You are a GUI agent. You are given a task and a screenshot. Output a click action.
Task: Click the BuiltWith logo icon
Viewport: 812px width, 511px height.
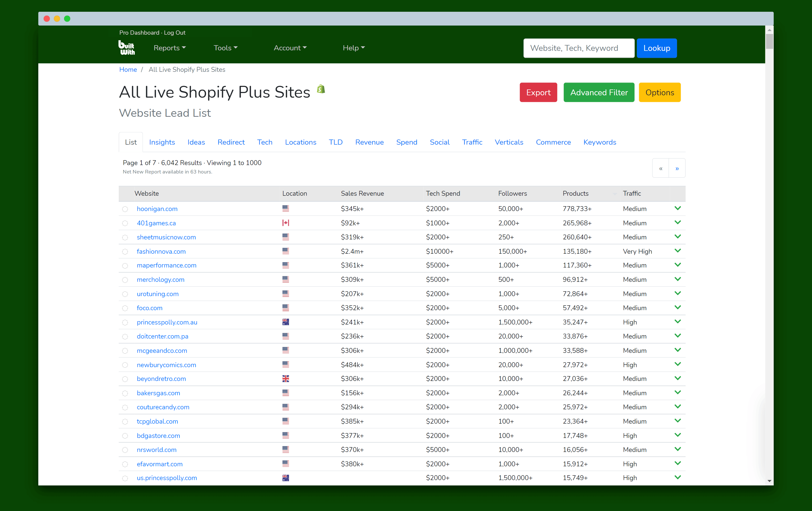point(127,48)
